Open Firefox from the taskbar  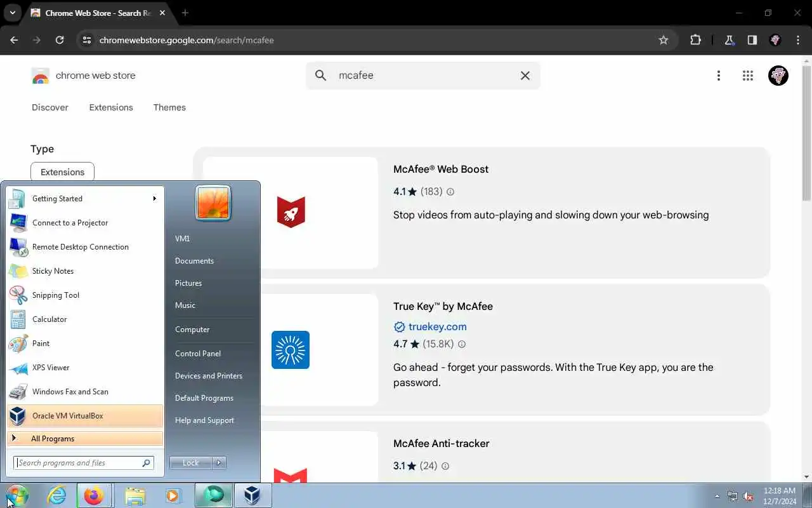coord(94,495)
